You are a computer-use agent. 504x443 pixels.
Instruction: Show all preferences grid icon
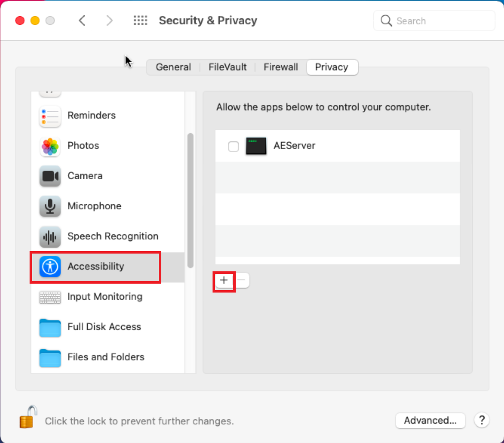[141, 21]
